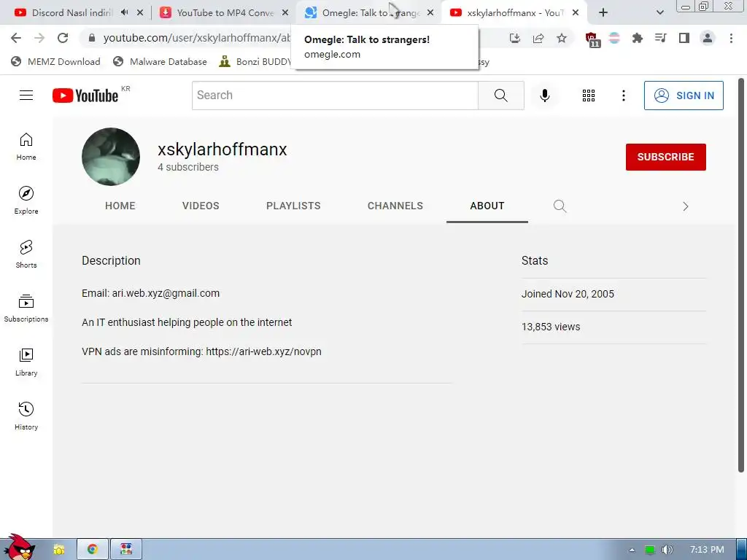Open History in the sidebar

[x=26, y=416]
